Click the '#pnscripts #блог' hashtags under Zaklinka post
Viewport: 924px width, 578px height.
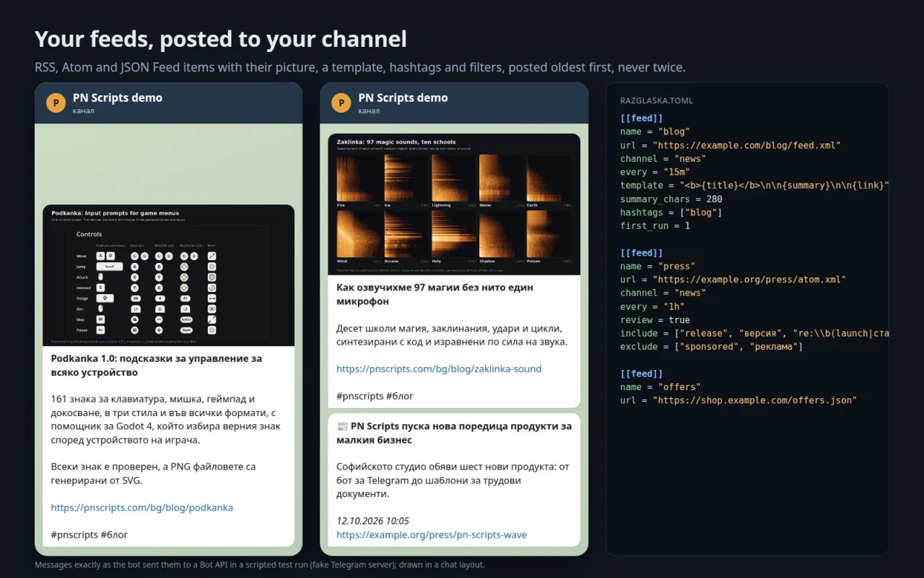point(375,397)
